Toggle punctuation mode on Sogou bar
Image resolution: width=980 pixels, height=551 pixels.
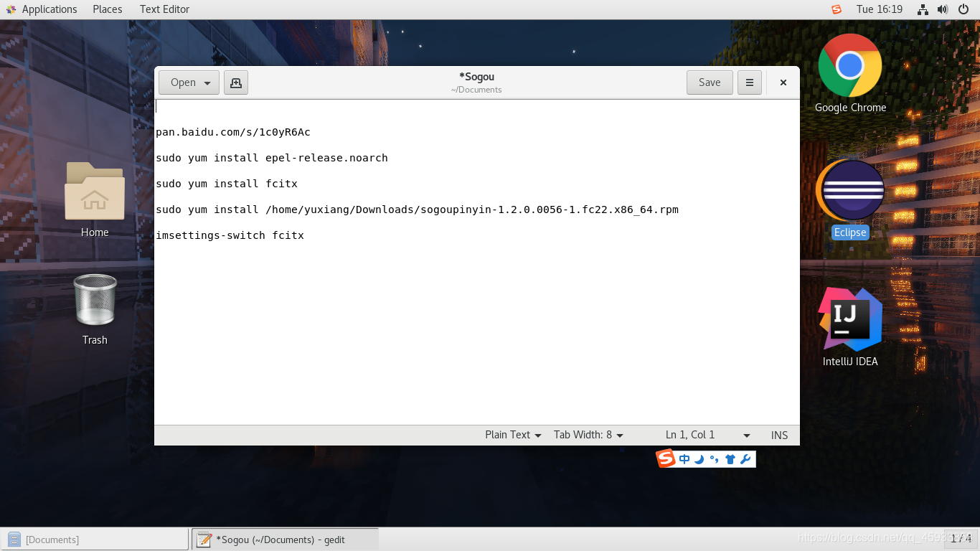click(x=714, y=459)
